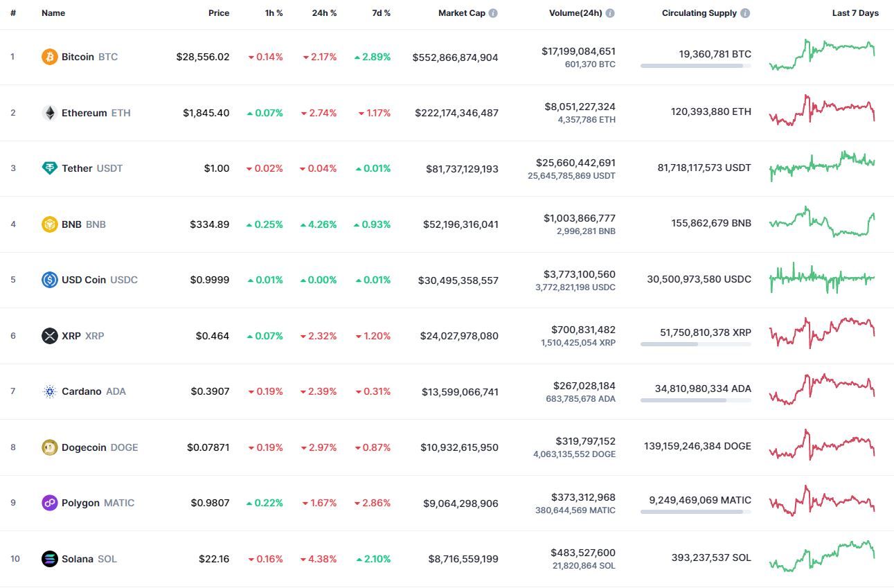This screenshot has height=588, width=894.
Task: Click the Bitcoin orange logo icon
Action: [x=49, y=57]
